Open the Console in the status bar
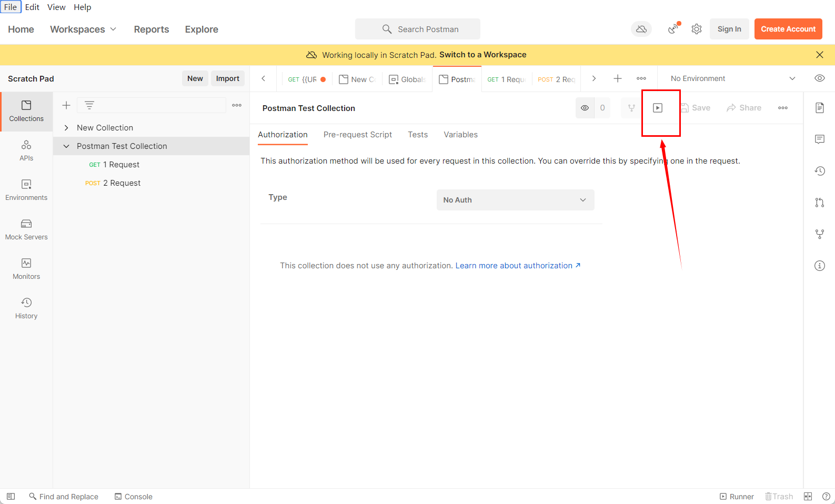The height and width of the screenshot is (504, 835). pos(134,497)
